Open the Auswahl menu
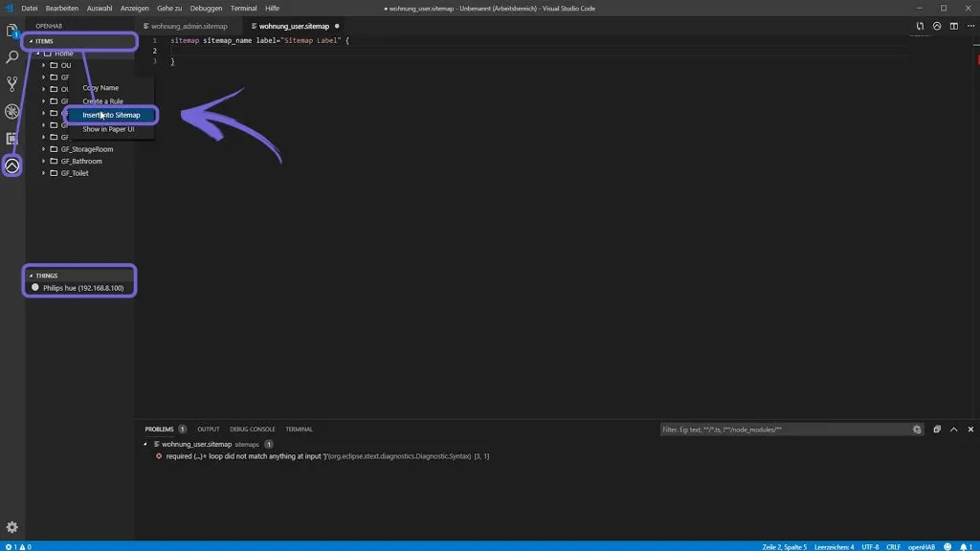 (x=100, y=8)
